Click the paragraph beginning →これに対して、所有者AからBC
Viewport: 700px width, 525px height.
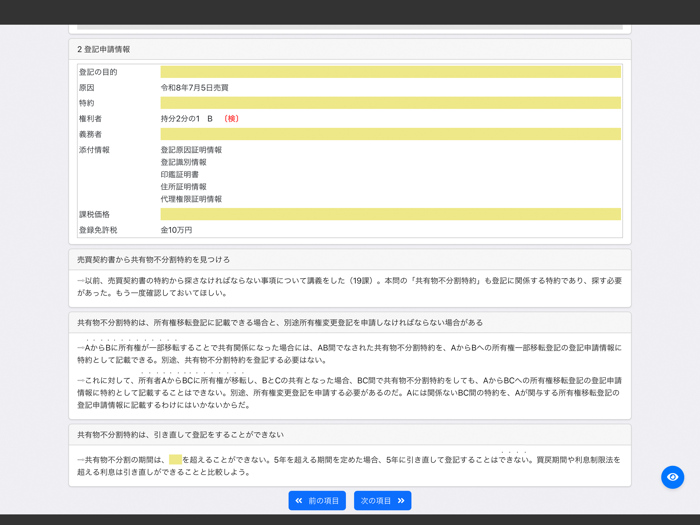pyautogui.click(x=350, y=393)
